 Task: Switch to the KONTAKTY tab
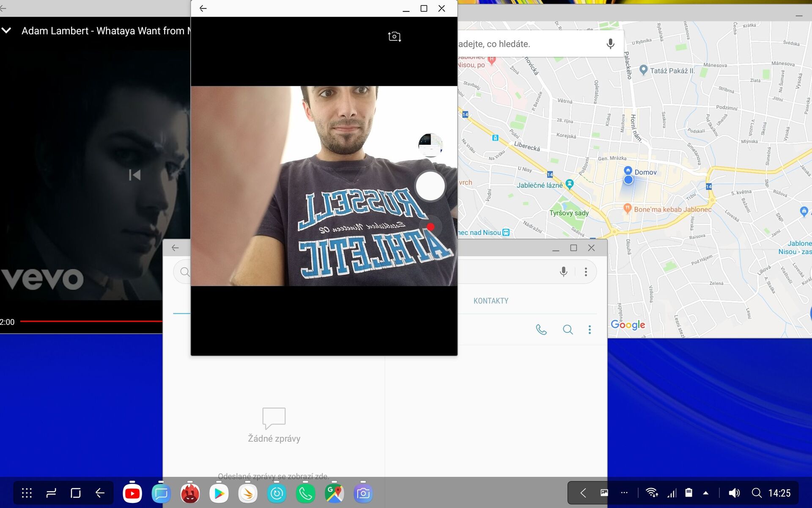click(x=491, y=301)
